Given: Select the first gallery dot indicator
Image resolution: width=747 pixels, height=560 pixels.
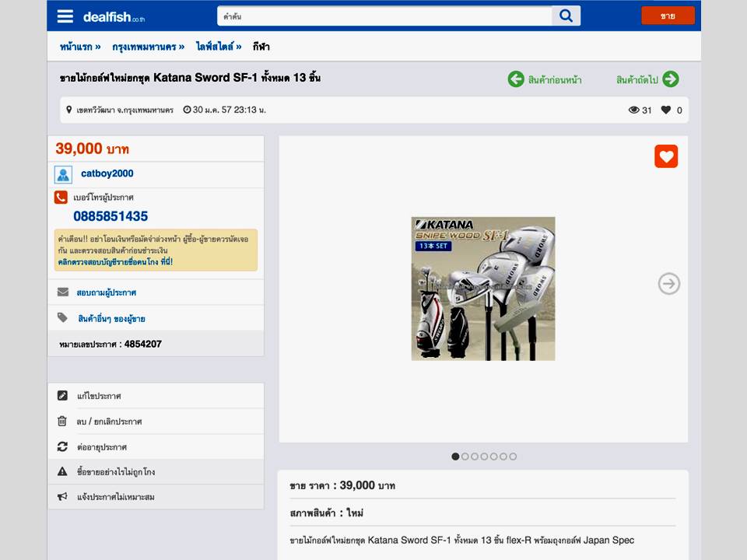Looking at the screenshot, I should pos(455,457).
